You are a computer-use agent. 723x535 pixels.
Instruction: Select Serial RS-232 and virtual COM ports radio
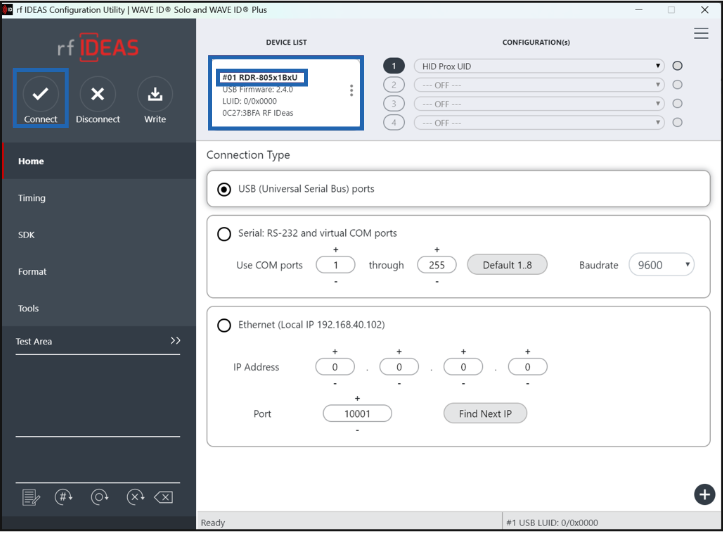coord(224,234)
